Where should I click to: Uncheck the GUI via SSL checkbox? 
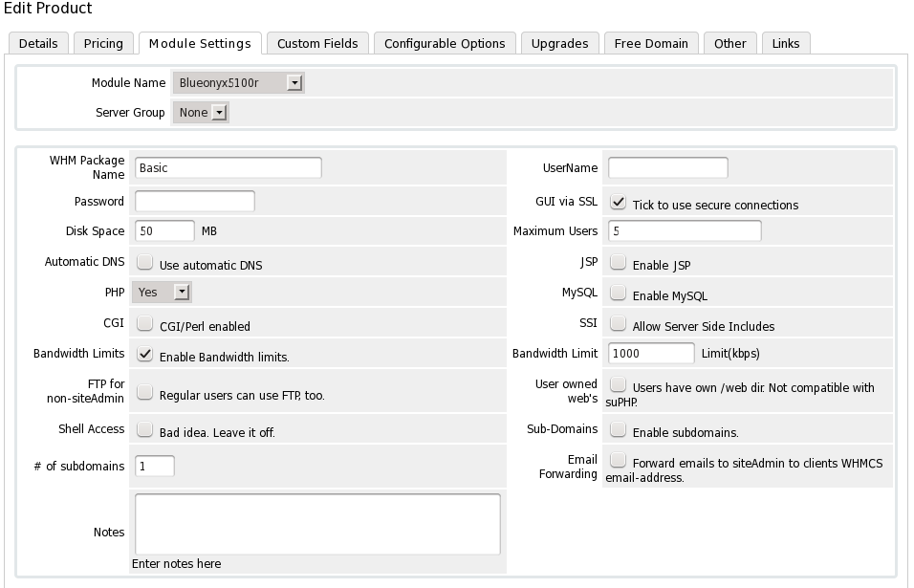tap(618, 203)
